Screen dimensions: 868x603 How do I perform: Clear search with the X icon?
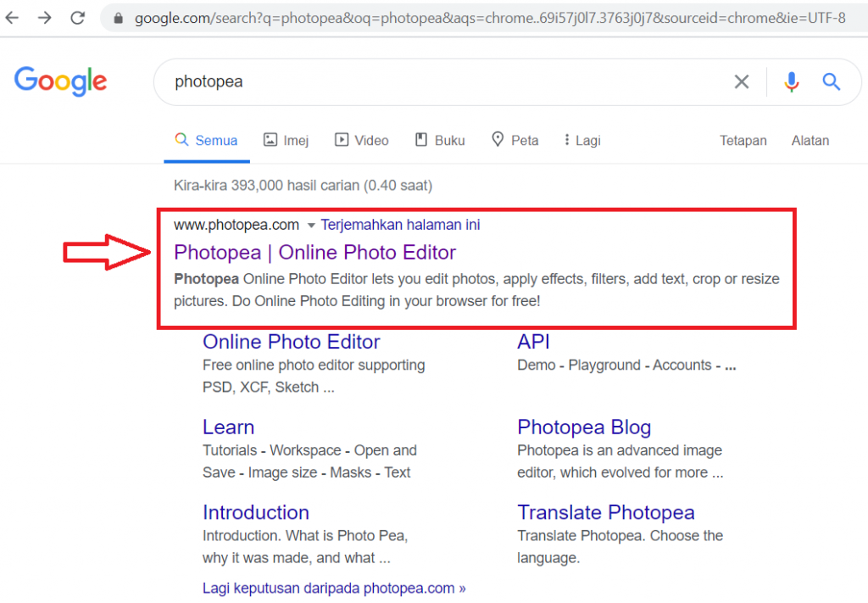pos(741,82)
